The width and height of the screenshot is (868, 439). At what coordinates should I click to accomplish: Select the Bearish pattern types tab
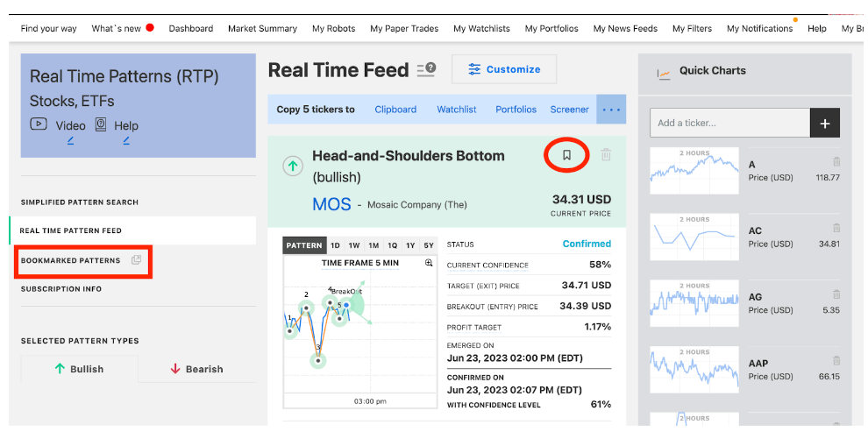point(196,369)
